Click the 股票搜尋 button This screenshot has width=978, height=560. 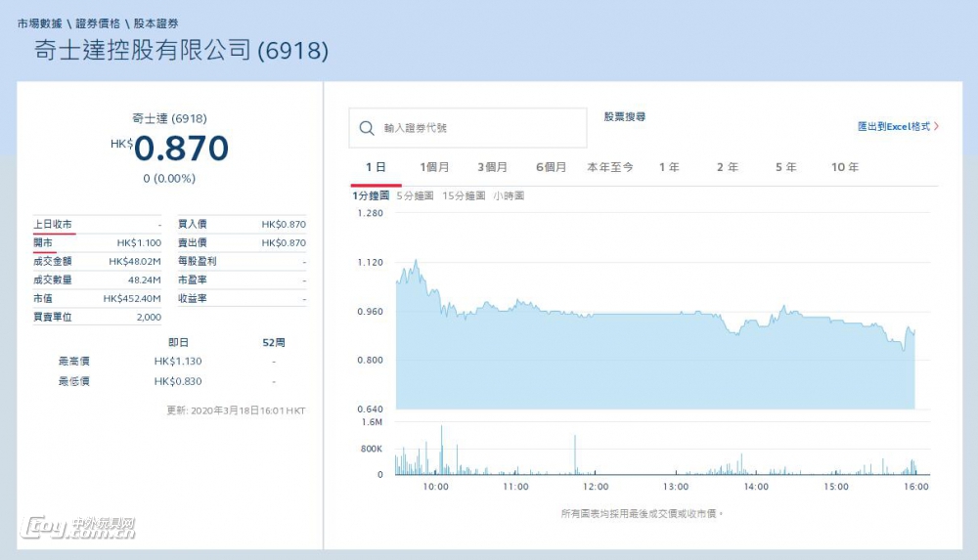click(x=624, y=117)
